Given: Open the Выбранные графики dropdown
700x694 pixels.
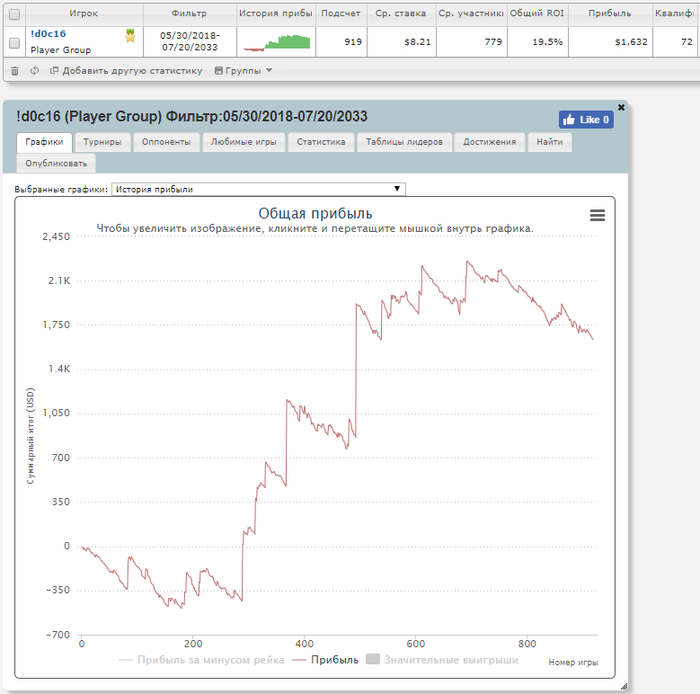Looking at the screenshot, I should [258, 189].
